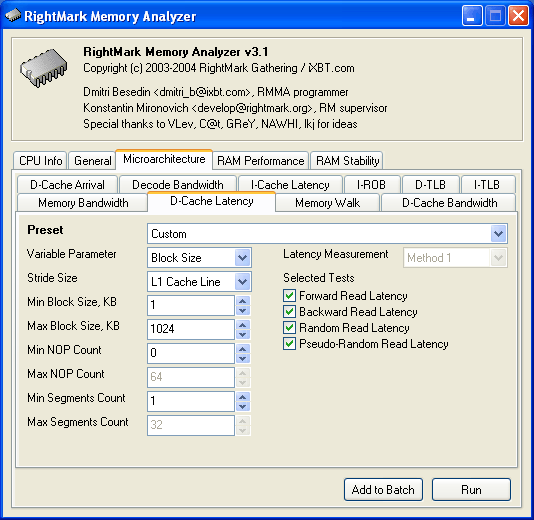Increase Min Segments Count with the up arrow
This screenshot has width=534, height=520.
(x=242, y=397)
